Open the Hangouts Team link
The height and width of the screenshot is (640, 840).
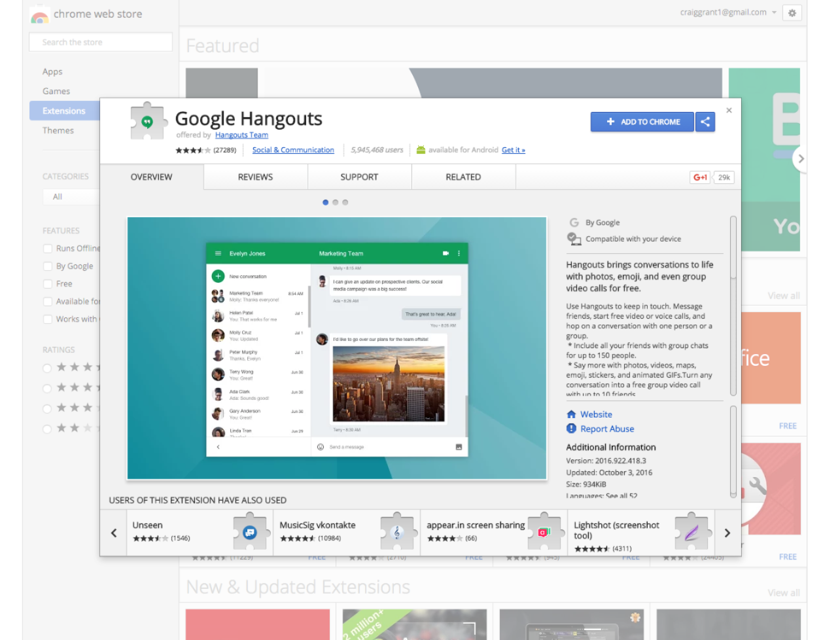click(x=241, y=135)
